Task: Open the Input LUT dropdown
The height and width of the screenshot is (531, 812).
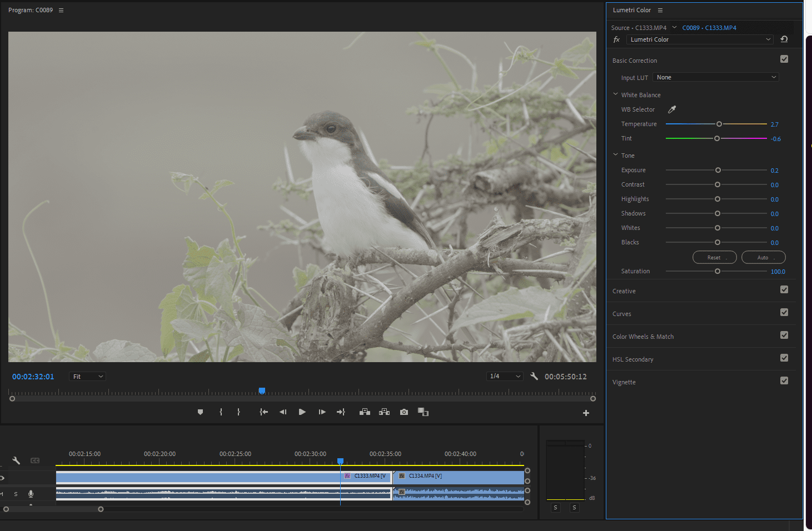Action: click(x=716, y=77)
